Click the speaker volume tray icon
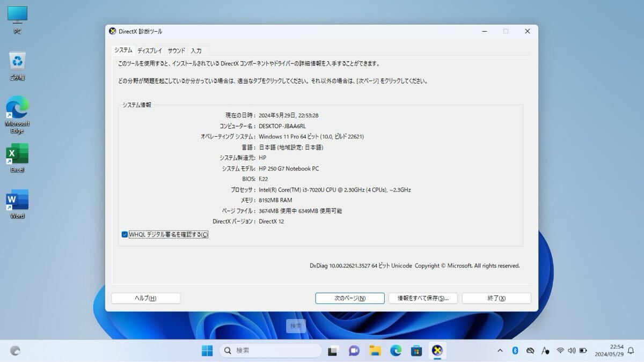644x362 pixels. pyautogui.click(x=572, y=351)
